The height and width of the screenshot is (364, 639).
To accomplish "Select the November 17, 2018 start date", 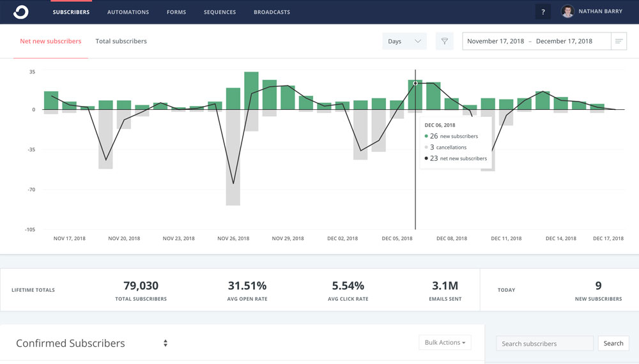I will point(495,42).
